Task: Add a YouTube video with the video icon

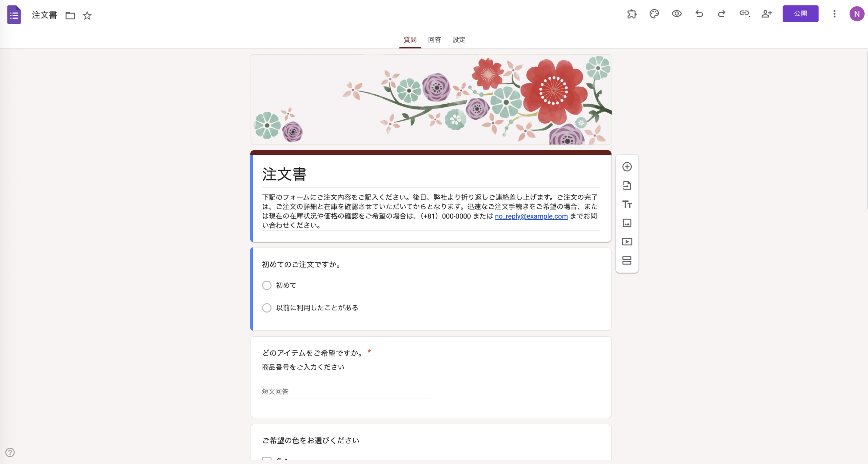Action: pyautogui.click(x=627, y=242)
